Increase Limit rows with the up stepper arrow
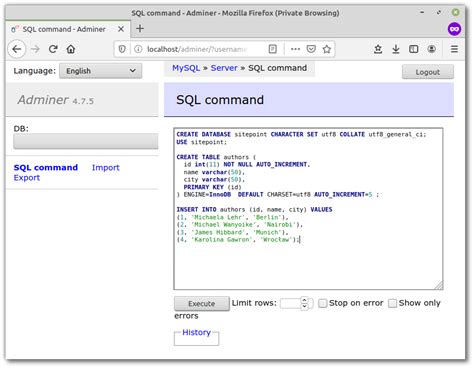Image resolution: width=474 pixels, height=368 pixels. click(x=304, y=300)
